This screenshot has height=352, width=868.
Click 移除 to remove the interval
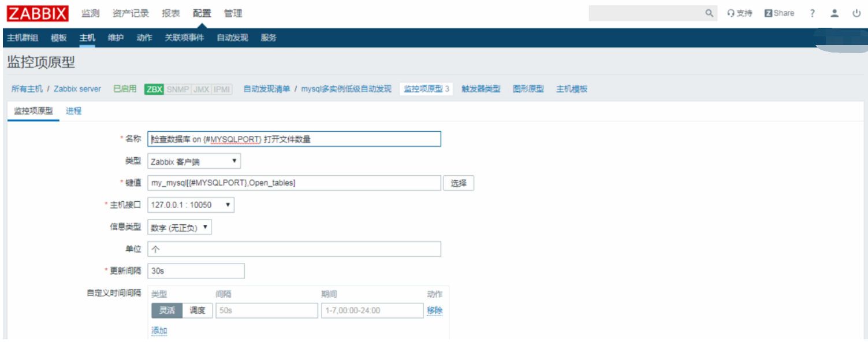click(x=435, y=310)
